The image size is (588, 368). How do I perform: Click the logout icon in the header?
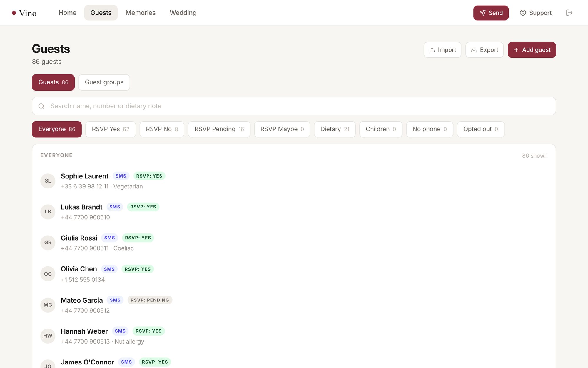569,13
